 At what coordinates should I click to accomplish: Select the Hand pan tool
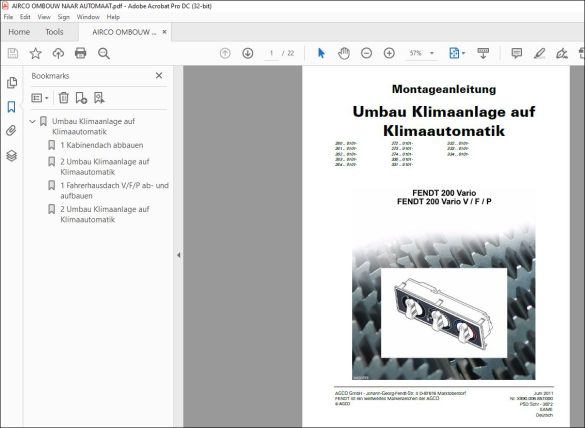coord(344,53)
